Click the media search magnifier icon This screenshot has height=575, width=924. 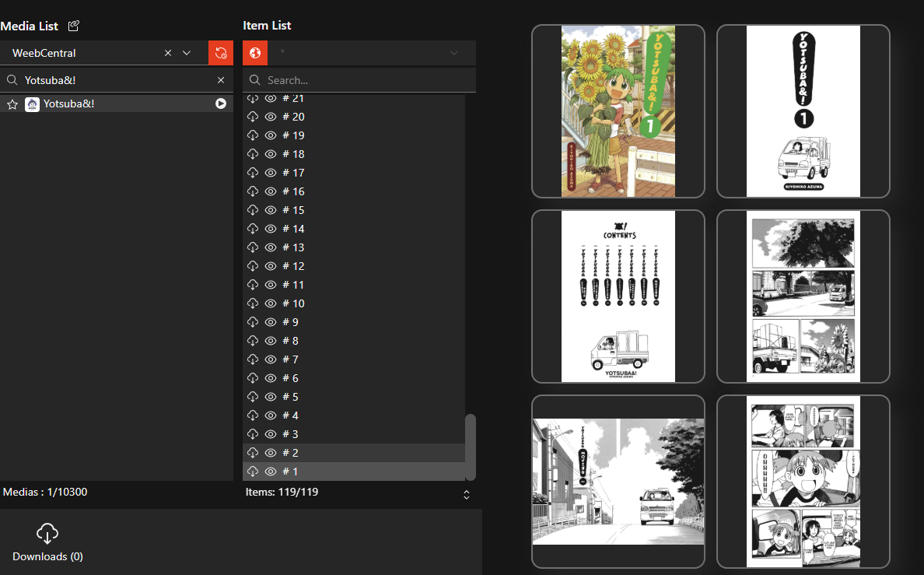point(12,79)
